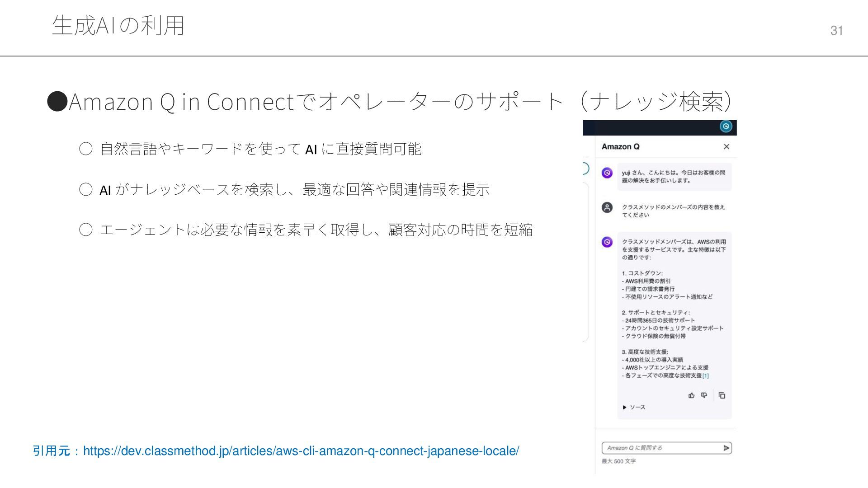Give the answer a thumbs down
The image size is (868, 488).
pyautogui.click(x=704, y=395)
